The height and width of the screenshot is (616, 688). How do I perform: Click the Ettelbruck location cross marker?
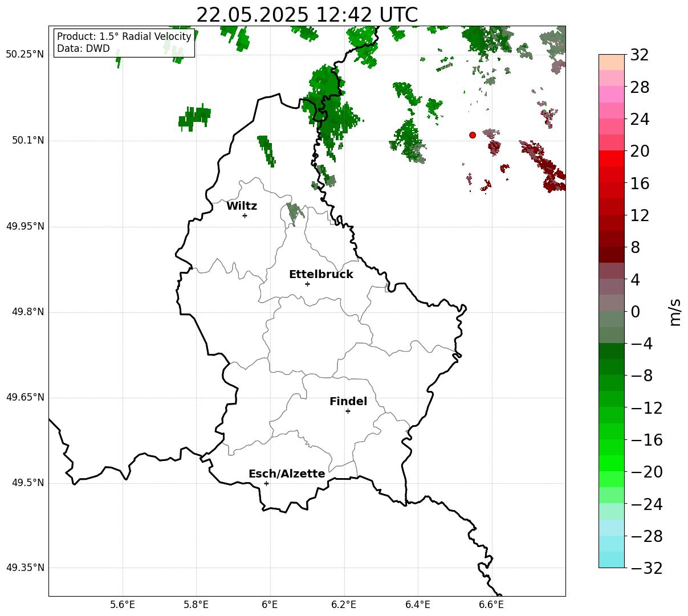(x=307, y=284)
